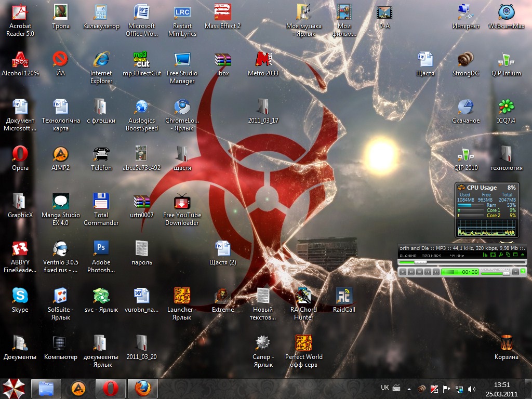532x399 pixels.
Task: Pause the playing track in the player
Action: tap(410, 272)
